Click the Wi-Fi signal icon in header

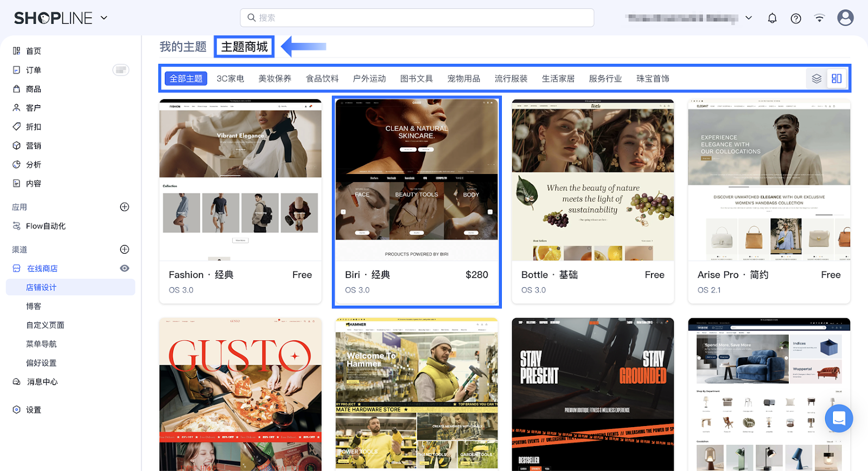(820, 18)
